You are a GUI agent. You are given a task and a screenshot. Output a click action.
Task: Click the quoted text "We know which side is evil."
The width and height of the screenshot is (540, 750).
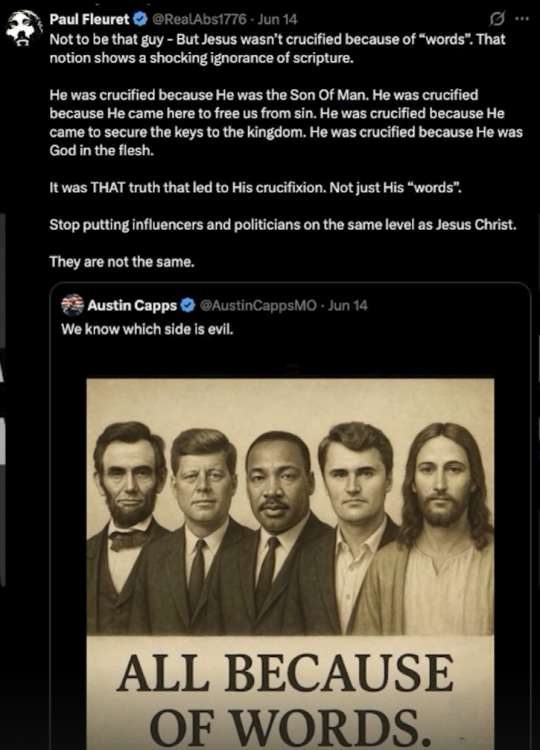tap(147, 329)
